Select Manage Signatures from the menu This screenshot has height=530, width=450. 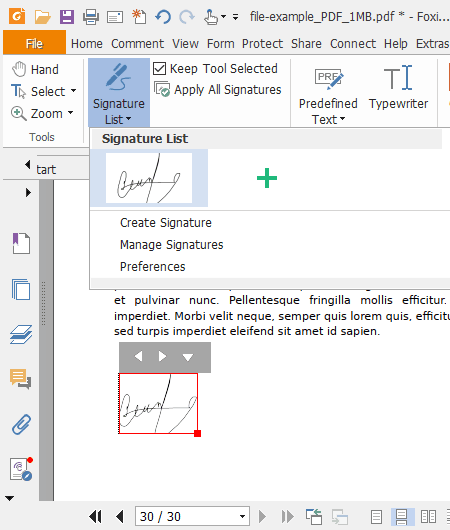coord(171,245)
